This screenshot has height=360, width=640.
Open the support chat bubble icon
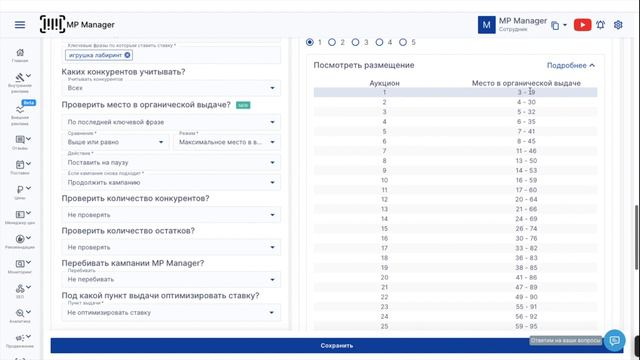click(x=614, y=340)
